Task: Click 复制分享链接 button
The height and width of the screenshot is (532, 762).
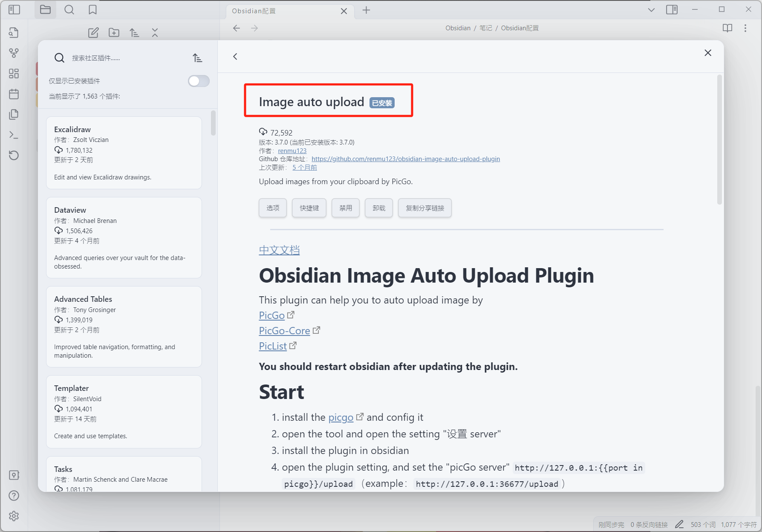Action: pyautogui.click(x=425, y=208)
